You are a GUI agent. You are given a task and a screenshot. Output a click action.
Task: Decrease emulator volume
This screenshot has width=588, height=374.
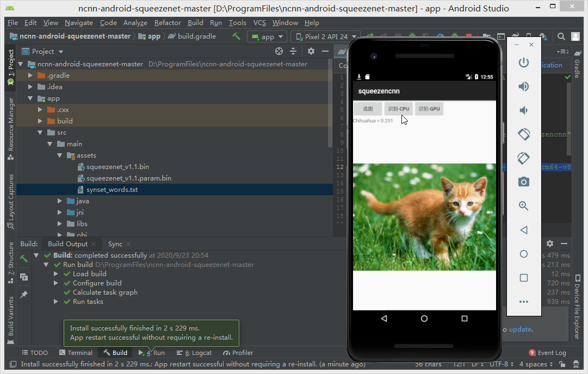[x=523, y=110]
